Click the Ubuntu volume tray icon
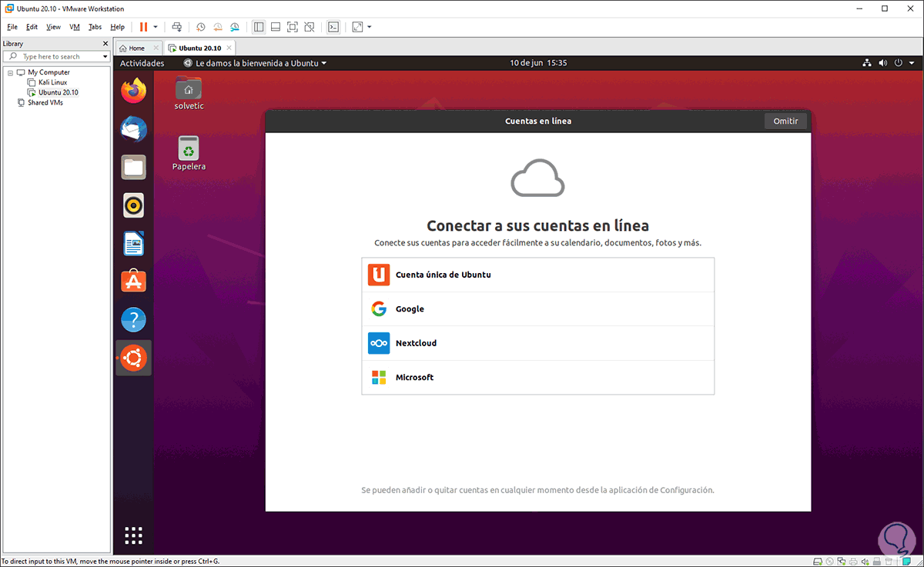The height and width of the screenshot is (567, 924). click(882, 63)
